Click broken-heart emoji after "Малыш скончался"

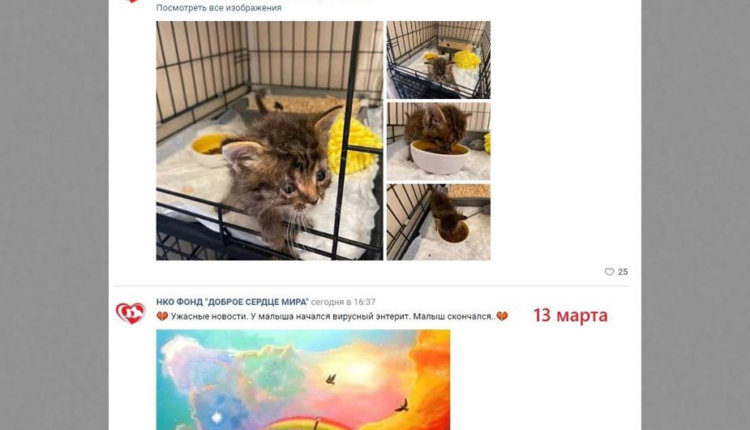pyautogui.click(x=502, y=316)
